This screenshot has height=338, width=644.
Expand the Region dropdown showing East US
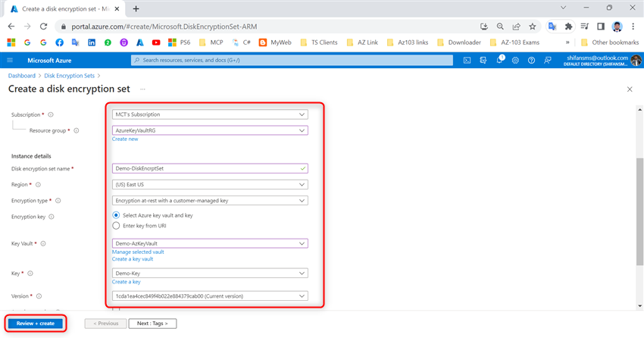[210, 185]
